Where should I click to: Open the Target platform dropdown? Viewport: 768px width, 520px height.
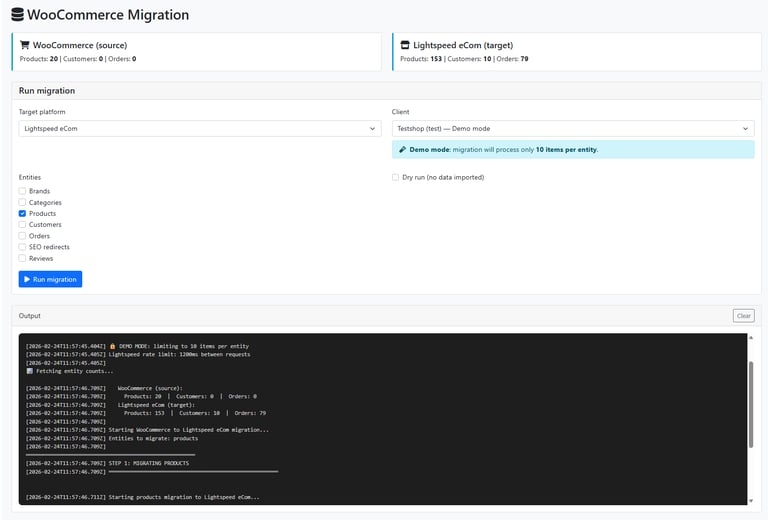point(200,128)
